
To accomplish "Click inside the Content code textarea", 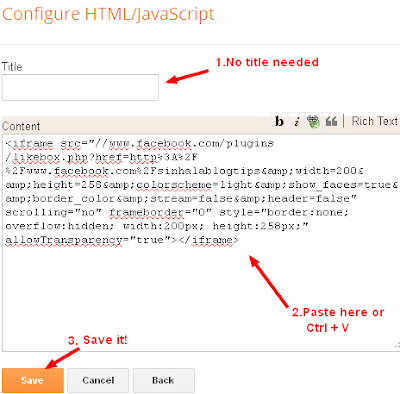I will click(201, 243).
